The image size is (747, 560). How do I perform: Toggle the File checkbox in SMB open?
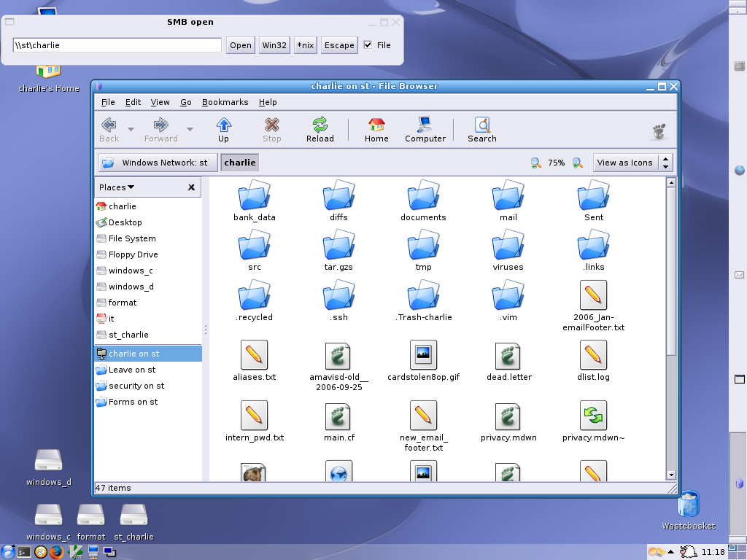tap(368, 45)
